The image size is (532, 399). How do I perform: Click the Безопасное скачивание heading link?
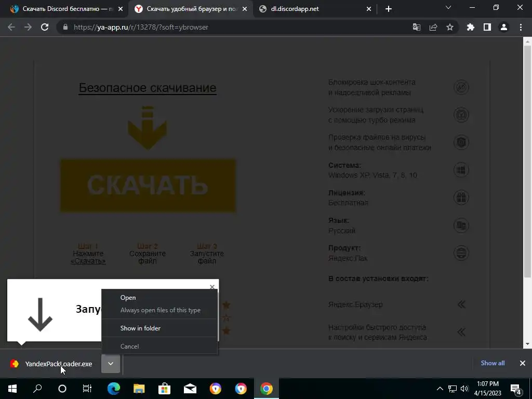pos(148,88)
